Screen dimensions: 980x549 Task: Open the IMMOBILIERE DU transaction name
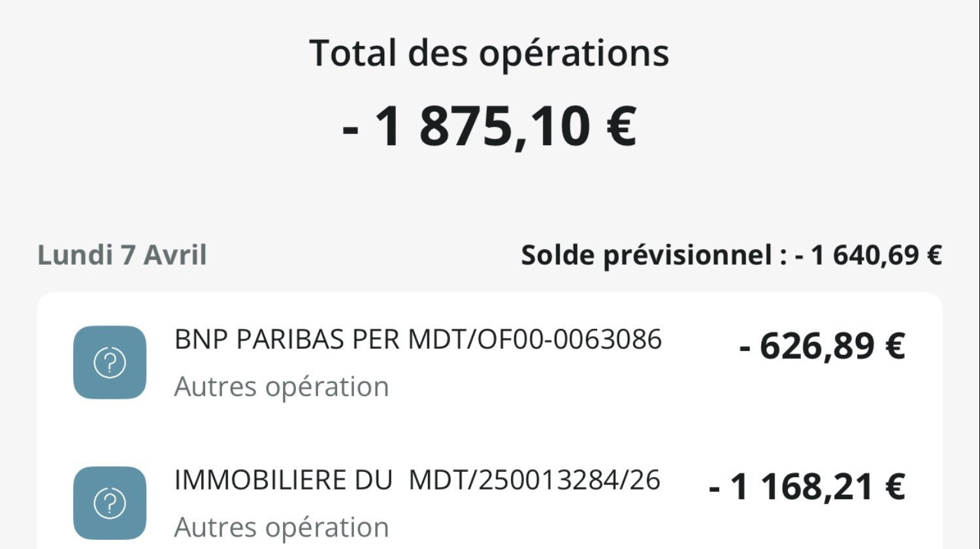tap(283, 480)
